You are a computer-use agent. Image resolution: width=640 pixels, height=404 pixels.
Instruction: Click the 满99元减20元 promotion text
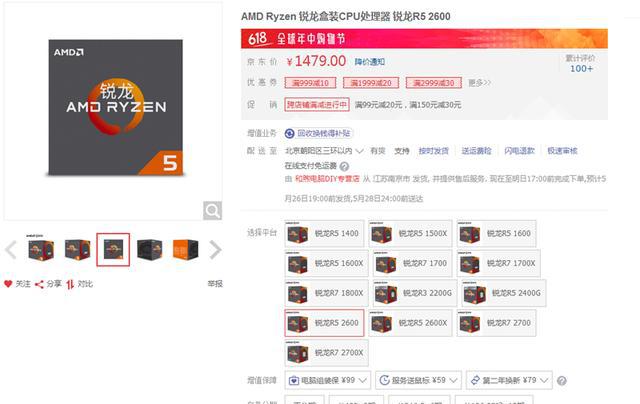(x=378, y=105)
